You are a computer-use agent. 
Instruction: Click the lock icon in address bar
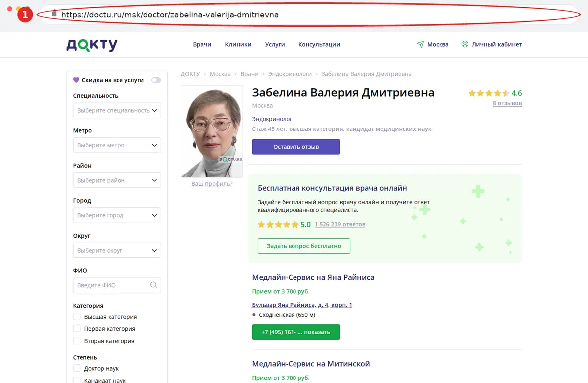pyautogui.click(x=54, y=13)
